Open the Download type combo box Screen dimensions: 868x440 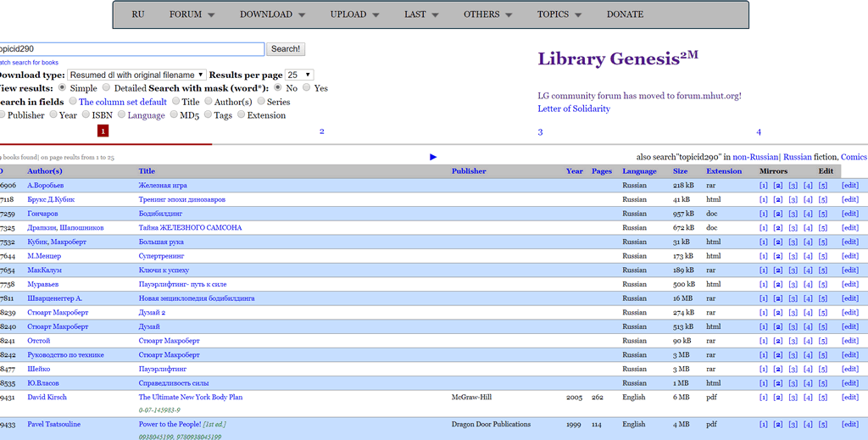point(136,75)
